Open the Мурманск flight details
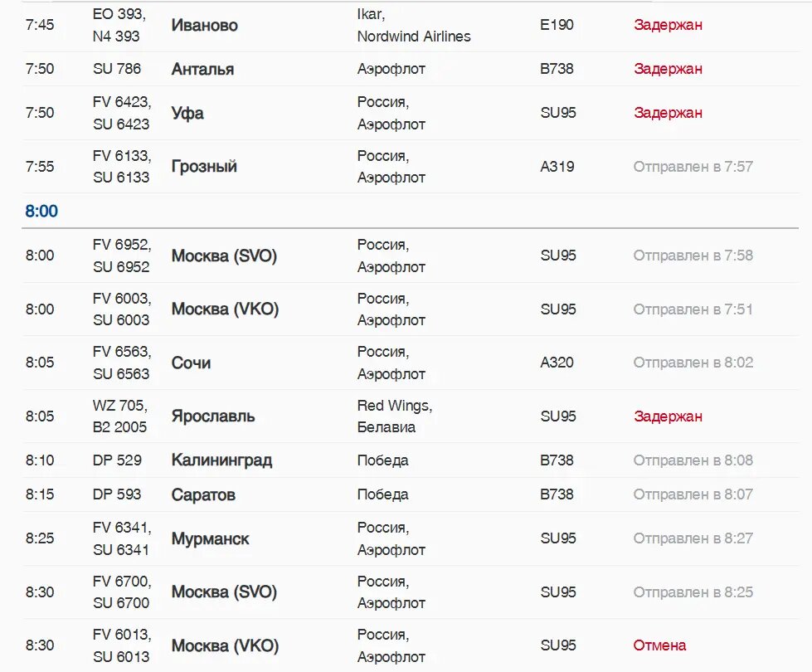This screenshot has height=672, width=812. (210, 539)
